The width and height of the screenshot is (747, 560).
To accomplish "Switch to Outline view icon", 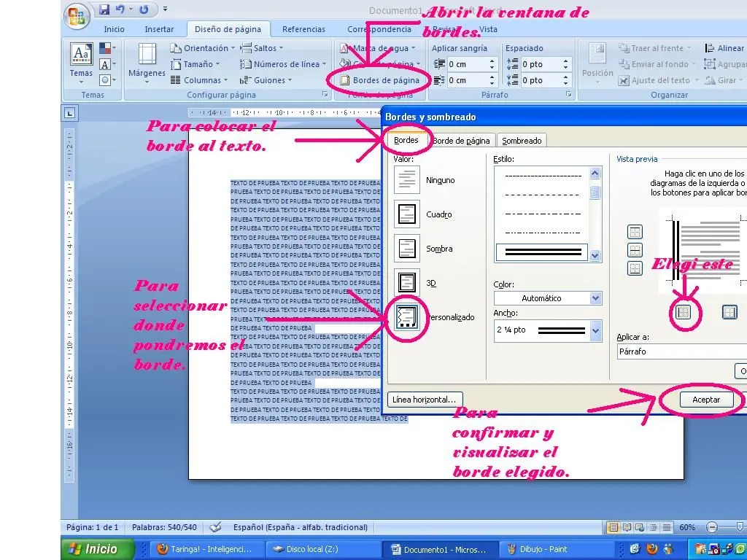I will point(653,527).
